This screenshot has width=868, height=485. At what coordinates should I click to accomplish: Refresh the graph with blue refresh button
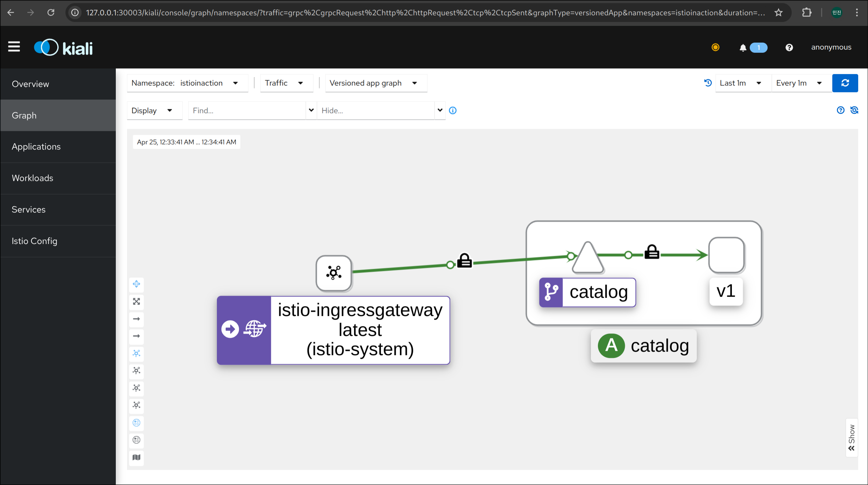(845, 83)
